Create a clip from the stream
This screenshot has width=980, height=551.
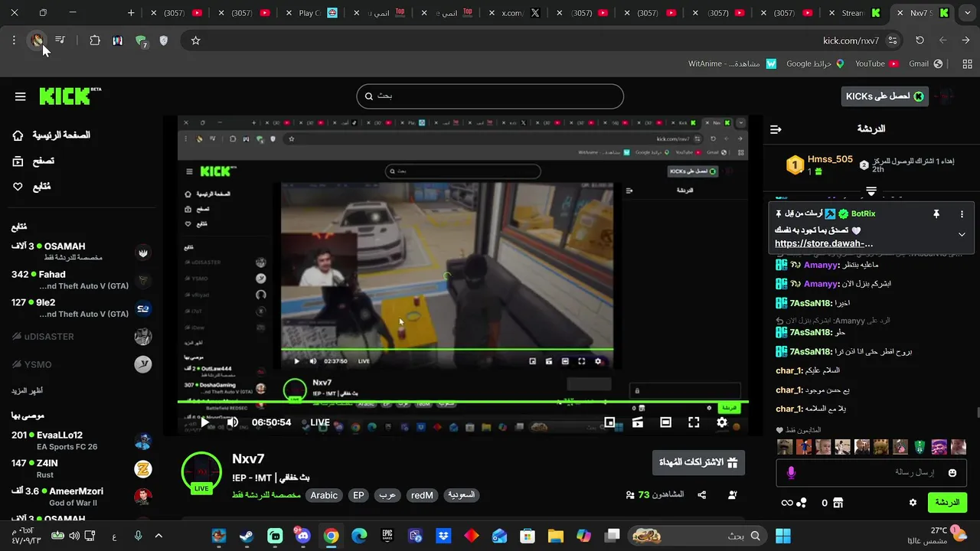638,422
